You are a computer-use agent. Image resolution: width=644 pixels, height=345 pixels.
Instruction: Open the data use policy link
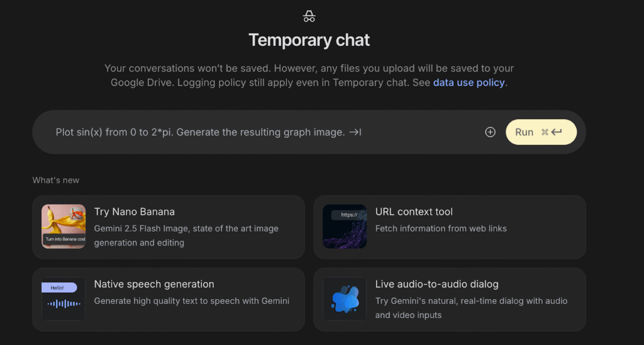click(469, 82)
